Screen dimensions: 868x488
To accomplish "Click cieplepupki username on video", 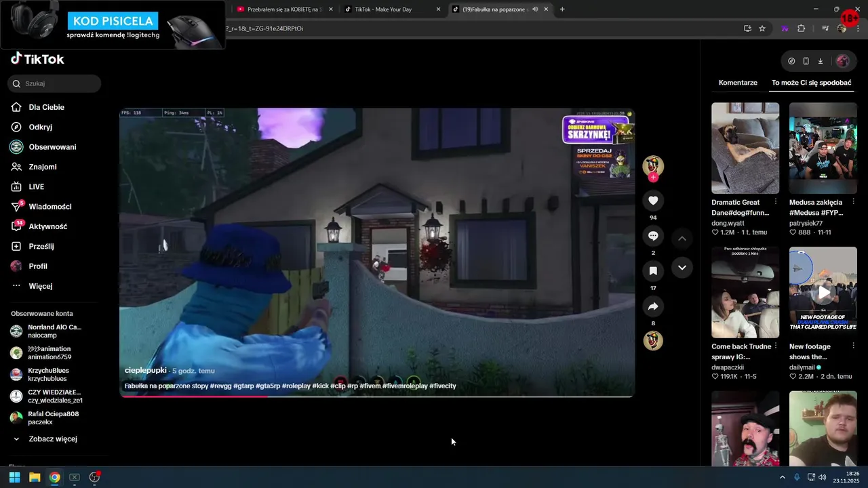I will (145, 371).
